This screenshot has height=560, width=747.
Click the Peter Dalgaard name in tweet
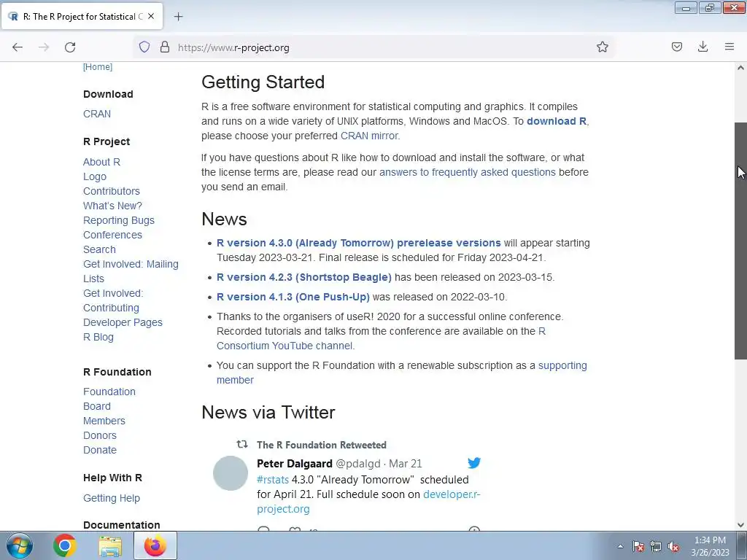tap(295, 463)
